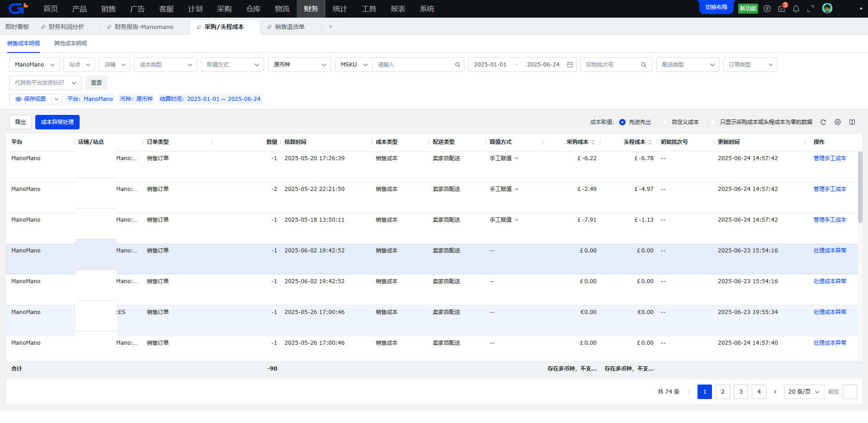Click the 切换布局 button

pos(716,7)
